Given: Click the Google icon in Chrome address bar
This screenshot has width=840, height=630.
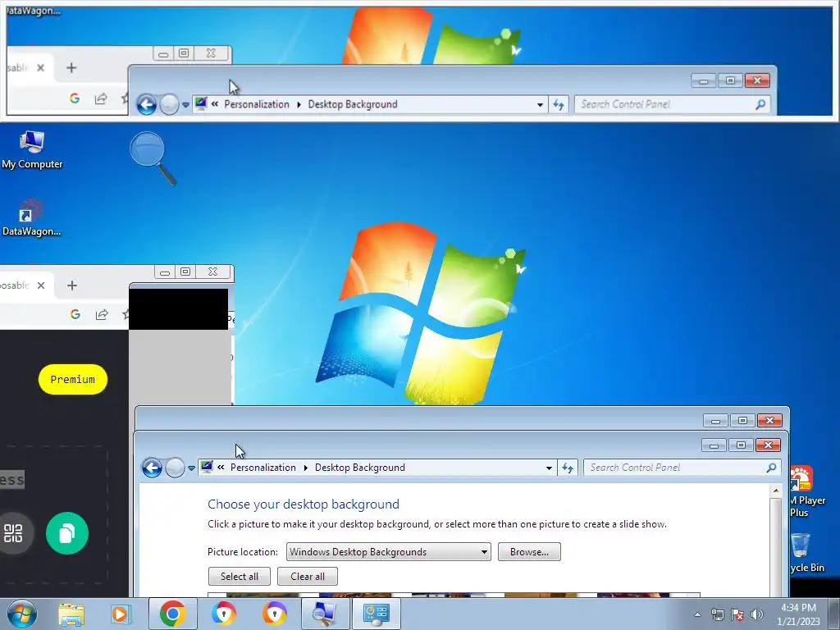Looking at the screenshot, I should [75, 314].
